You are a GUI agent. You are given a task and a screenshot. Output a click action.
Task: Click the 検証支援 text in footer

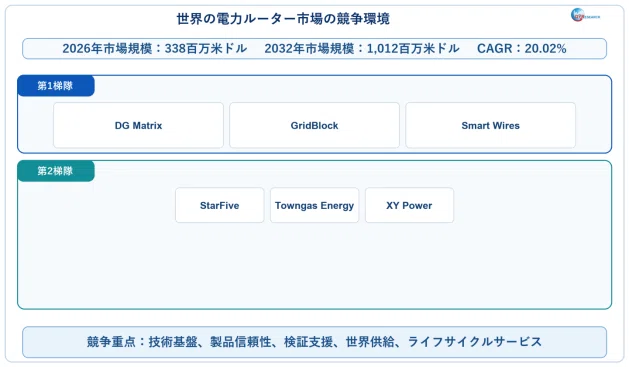pyautogui.click(x=308, y=342)
